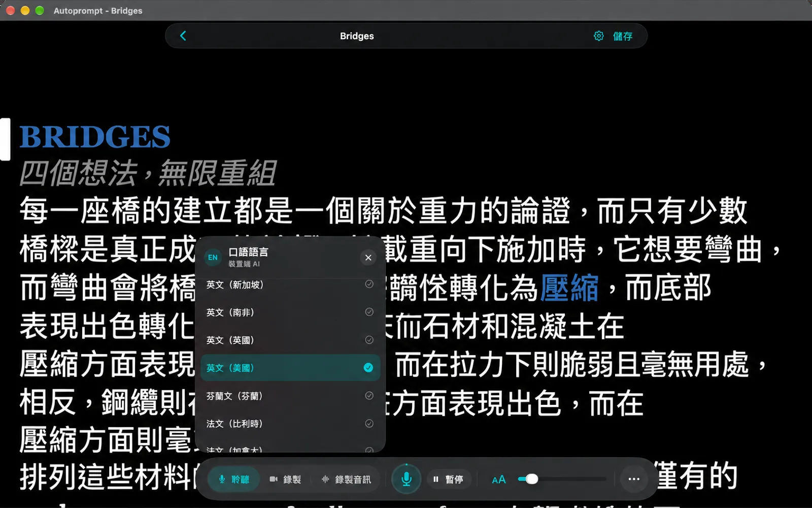This screenshot has width=812, height=508.
Task: Pause scrolling with the 暫停 button
Action: click(448, 479)
